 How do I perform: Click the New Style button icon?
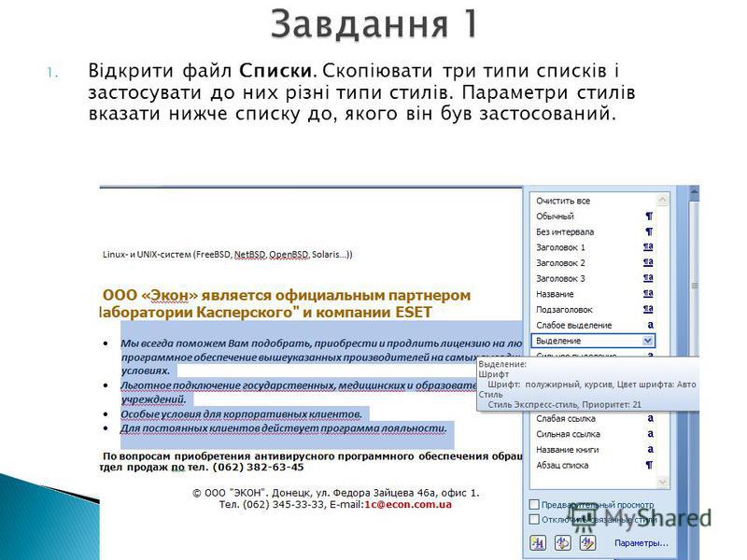click(539, 542)
